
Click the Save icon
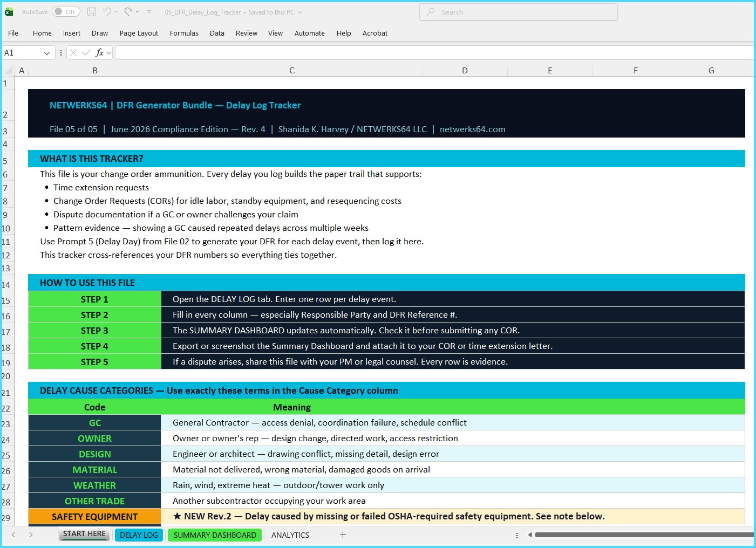click(x=92, y=12)
